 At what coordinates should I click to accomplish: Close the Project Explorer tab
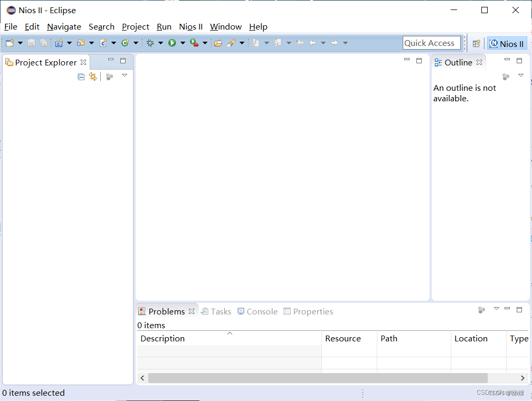[83, 62]
